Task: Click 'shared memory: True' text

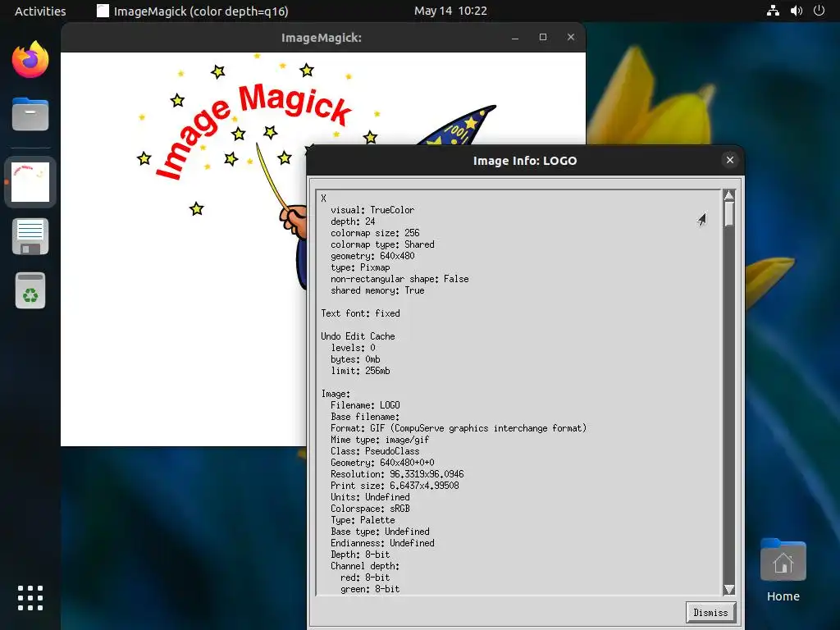Action: (377, 290)
